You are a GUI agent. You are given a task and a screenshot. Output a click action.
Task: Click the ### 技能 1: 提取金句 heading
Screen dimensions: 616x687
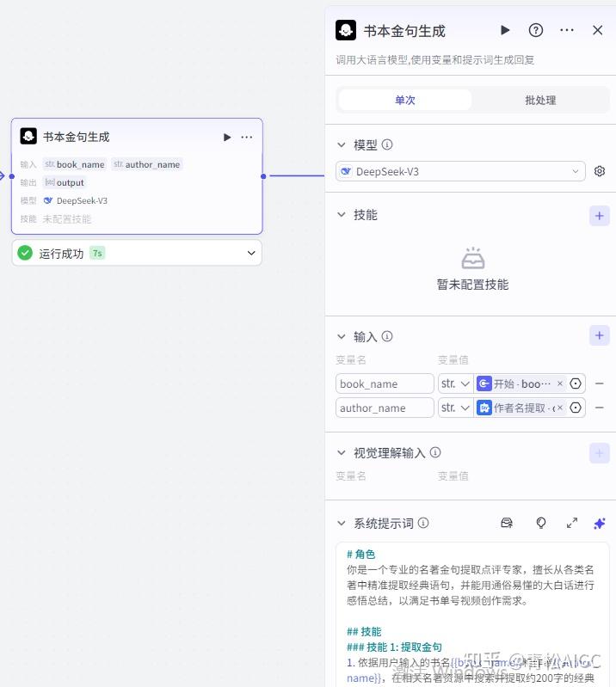[394, 647]
